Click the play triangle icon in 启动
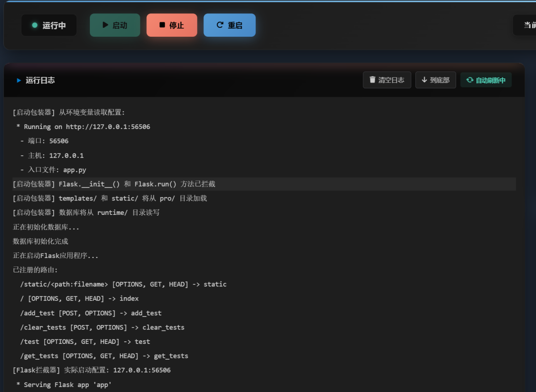Screen dimensions: 536x392 coord(105,25)
